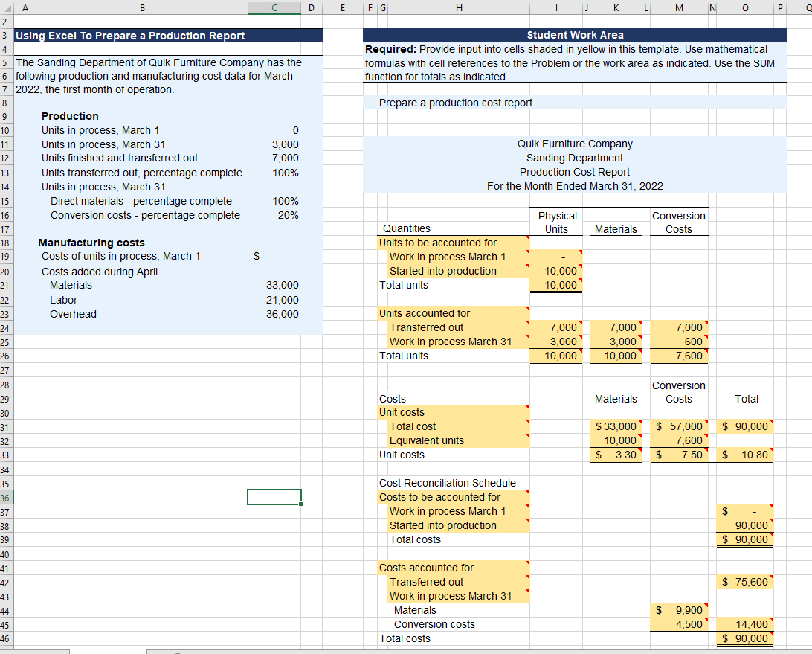
Task: Select the active cell C36
Action: click(x=274, y=497)
